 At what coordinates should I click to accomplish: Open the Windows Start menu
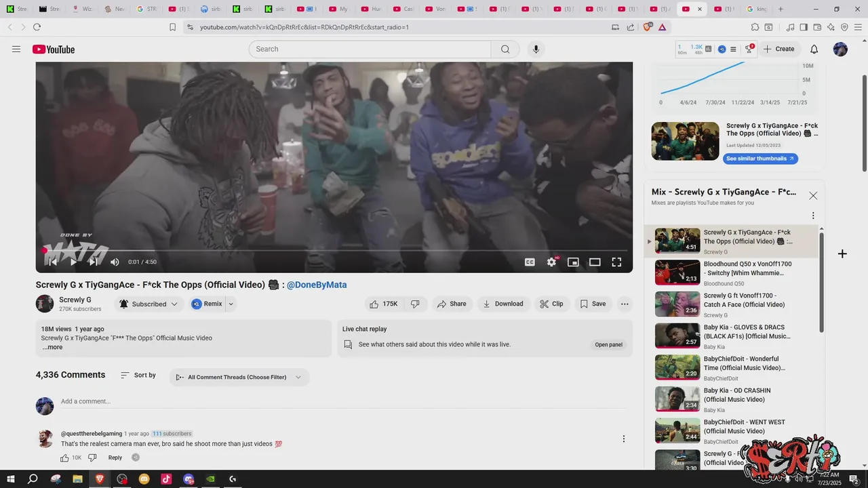click(x=11, y=479)
